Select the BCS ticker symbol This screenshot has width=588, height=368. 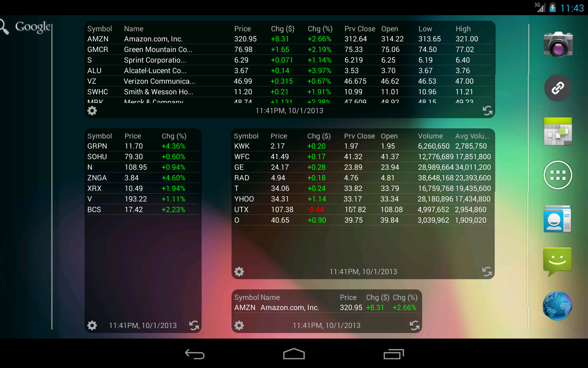click(94, 210)
